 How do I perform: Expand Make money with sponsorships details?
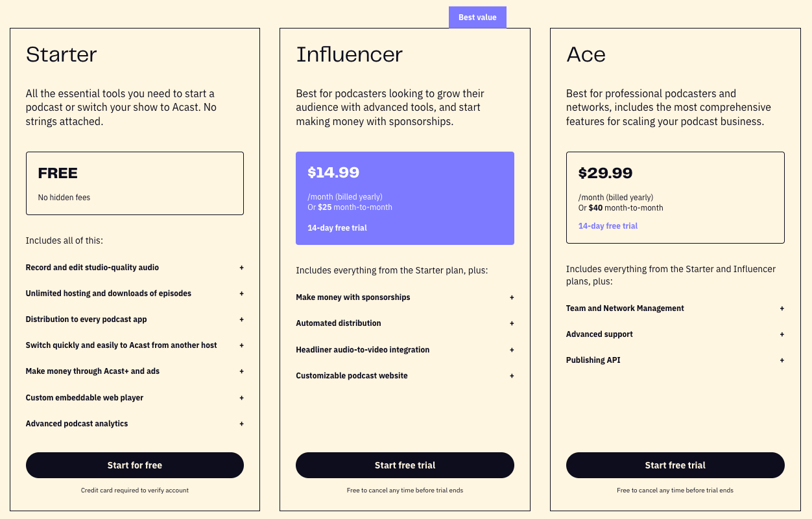pos(353,297)
